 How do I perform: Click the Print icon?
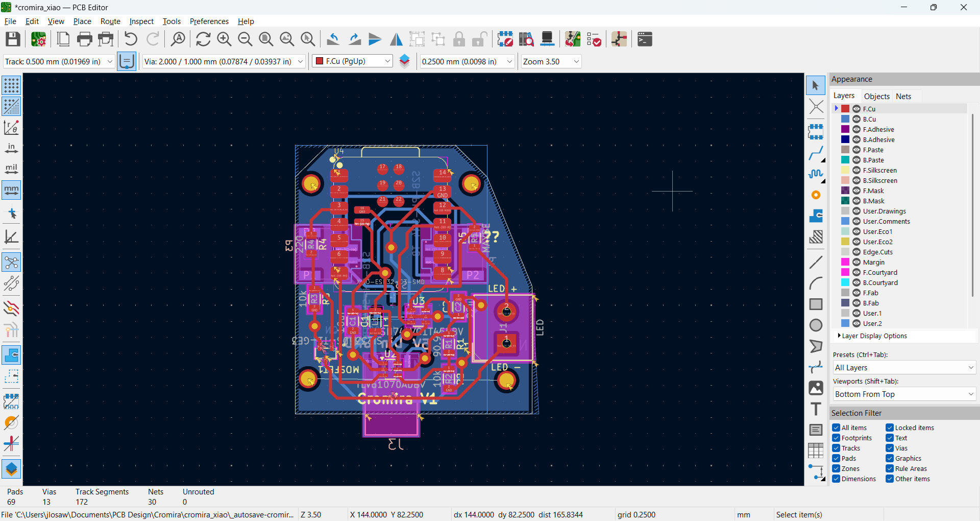pyautogui.click(x=85, y=39)
